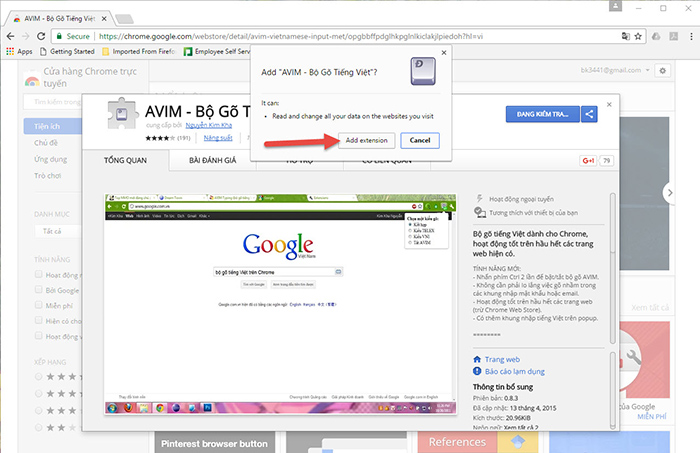Click the browser forward arrow
Image resolution: width=700 pixels, height=453 pixels.
point(25,36)
